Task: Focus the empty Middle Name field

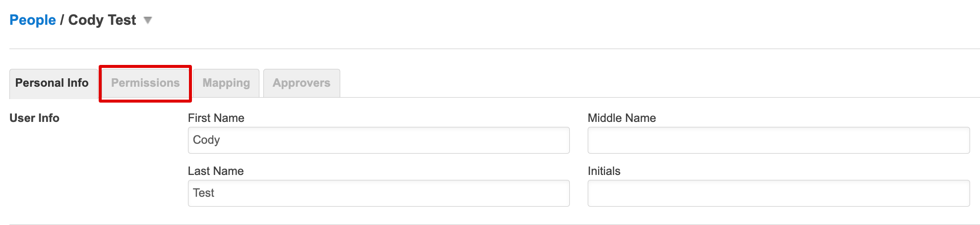Action: pyautogui.click(x=778, y=140)
